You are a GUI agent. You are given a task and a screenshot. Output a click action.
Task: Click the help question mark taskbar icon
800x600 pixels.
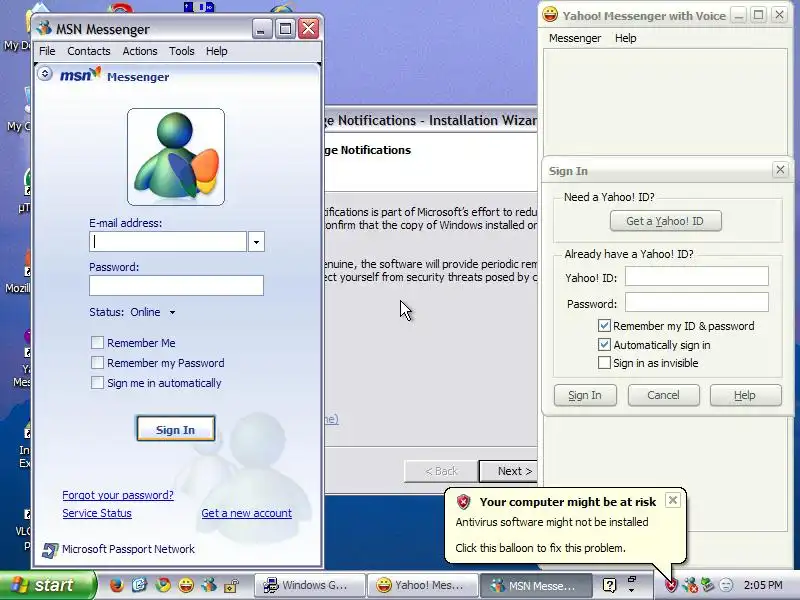pyautogui.click(x=609, y=585)
